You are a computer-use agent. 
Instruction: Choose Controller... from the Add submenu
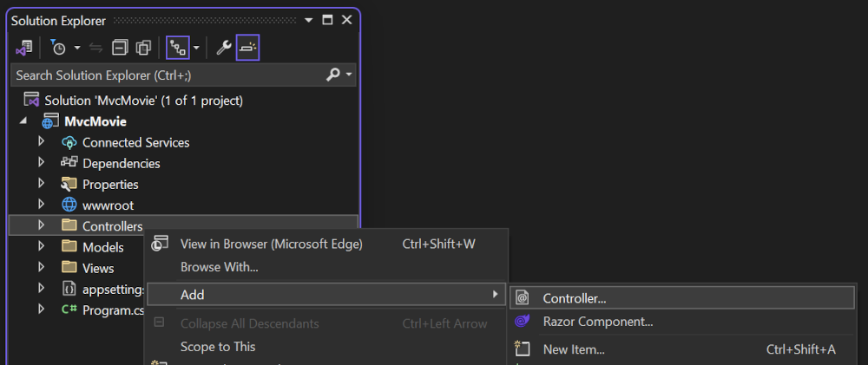(575, 298)
